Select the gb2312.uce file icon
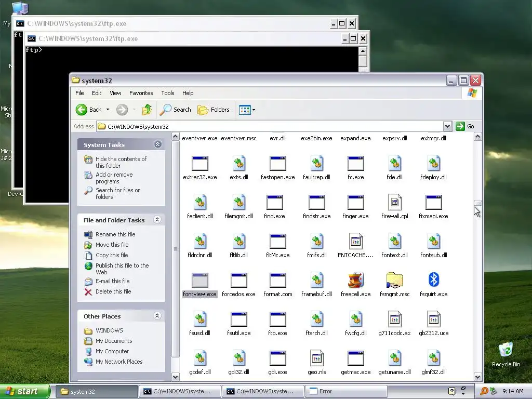This screenshot has width=532, height=399. coord(433,320)
